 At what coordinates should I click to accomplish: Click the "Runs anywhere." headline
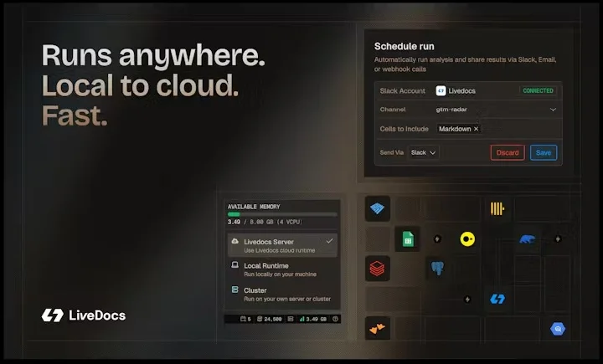[x=153, y=56]
